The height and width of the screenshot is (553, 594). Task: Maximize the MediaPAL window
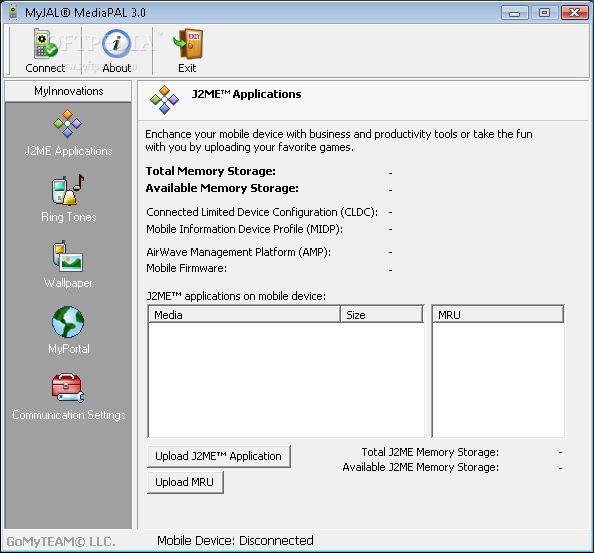pyautogui.click(x=544, y=12)
